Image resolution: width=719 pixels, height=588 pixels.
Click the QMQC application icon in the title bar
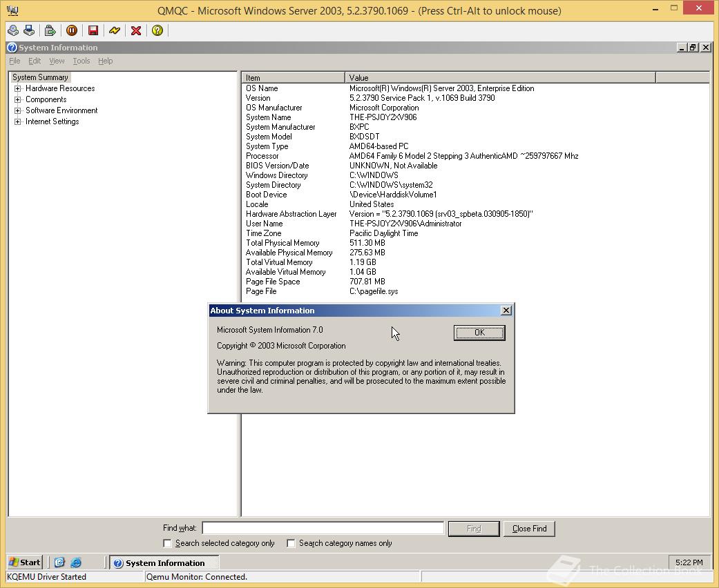[x=12, y=10]
